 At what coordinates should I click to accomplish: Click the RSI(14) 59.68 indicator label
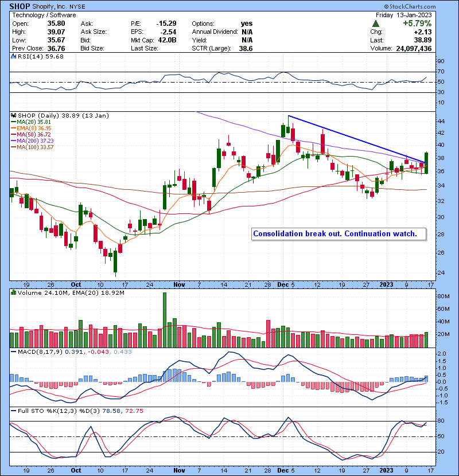click(x=41, y=56)
